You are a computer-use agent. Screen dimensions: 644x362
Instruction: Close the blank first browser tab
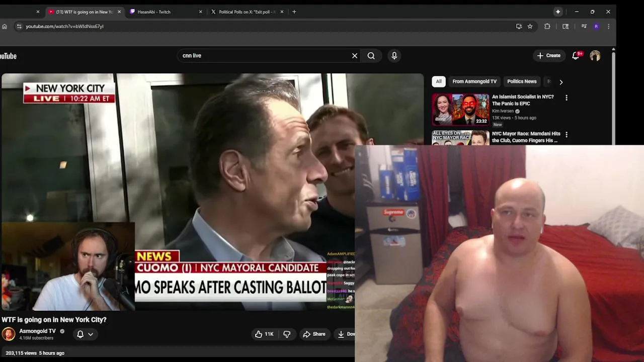(38, 12)
